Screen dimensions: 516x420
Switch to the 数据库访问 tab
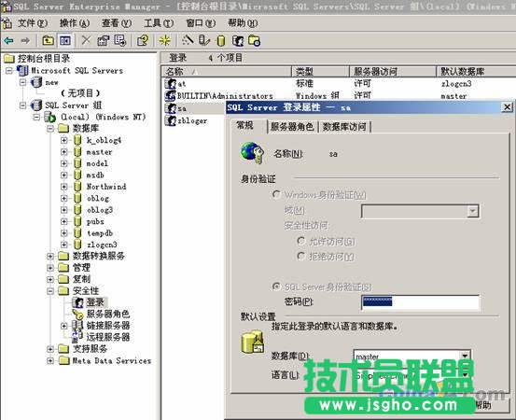click(344, 126)
